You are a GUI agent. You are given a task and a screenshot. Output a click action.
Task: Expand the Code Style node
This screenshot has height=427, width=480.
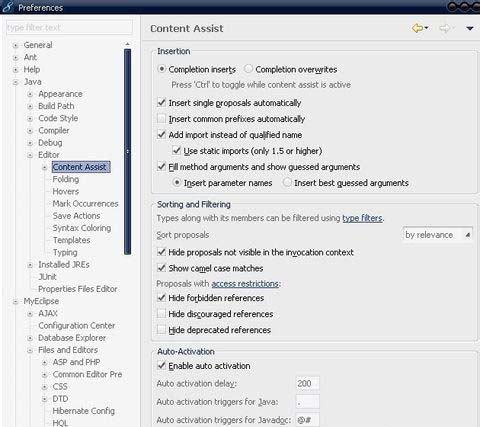pyautogui.click(x=30, y=119)
